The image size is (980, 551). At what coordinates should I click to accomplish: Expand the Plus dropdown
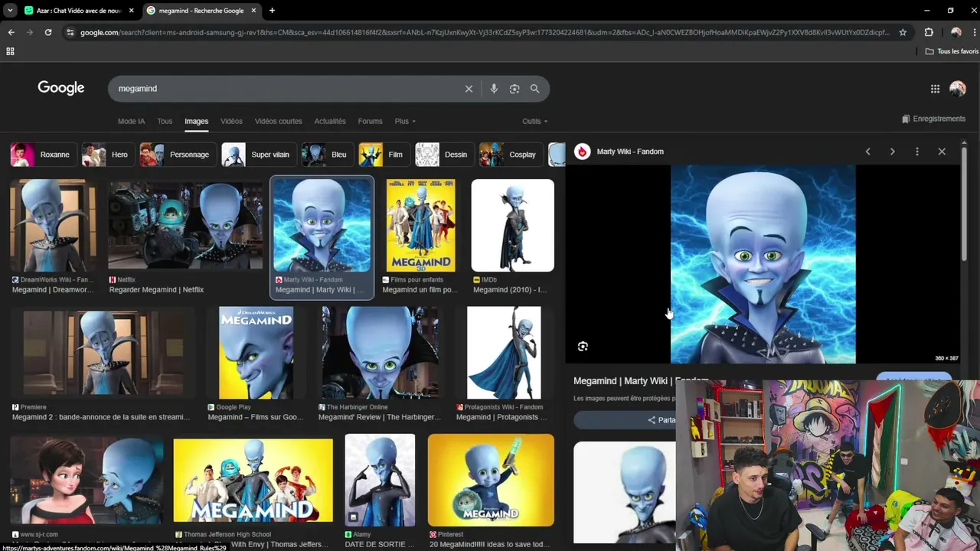click(405, 121)
